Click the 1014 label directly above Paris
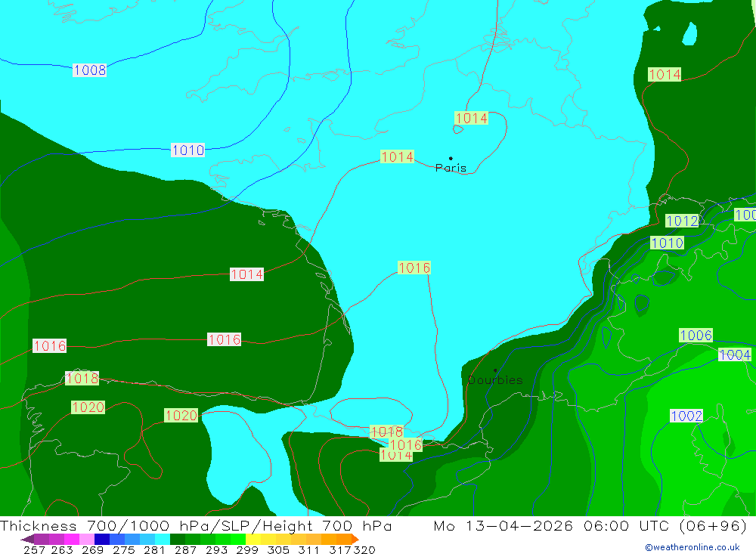Image resolution: width=756 pixels, height=554 pixels. [472, 118]
